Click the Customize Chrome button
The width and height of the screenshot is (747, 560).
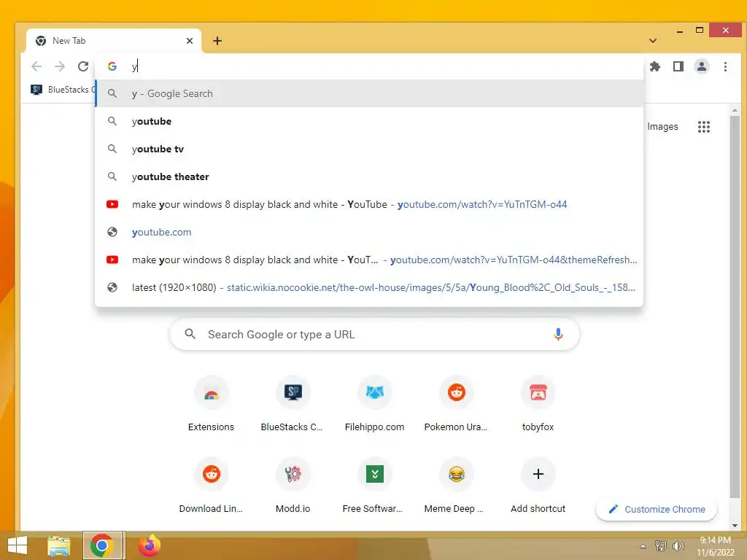pos(657,509)
